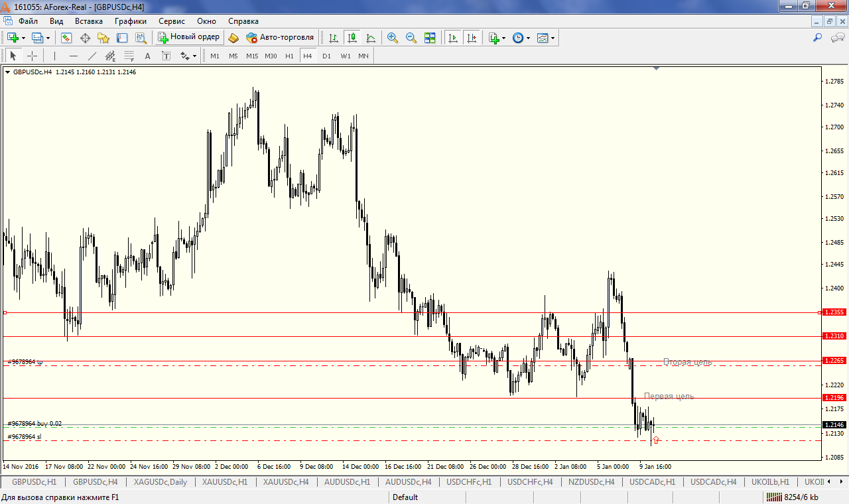Click the Первая цель label

tap(669, 396)
